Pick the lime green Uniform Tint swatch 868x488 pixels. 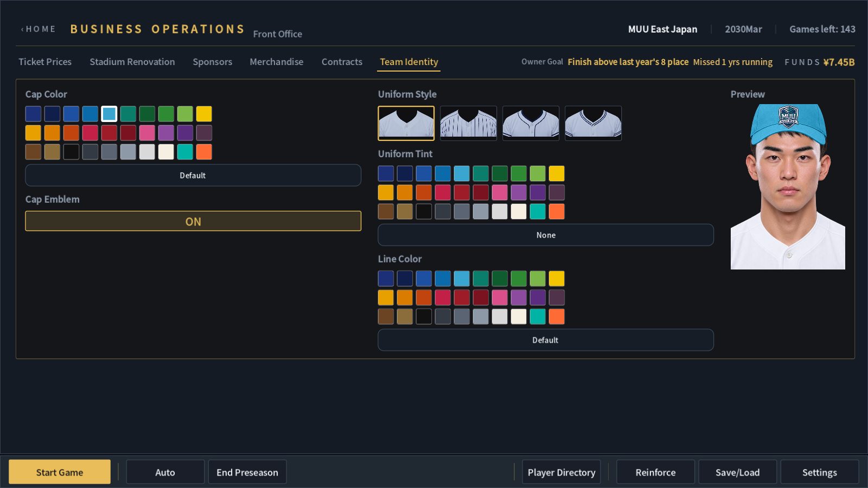(538, 174)
